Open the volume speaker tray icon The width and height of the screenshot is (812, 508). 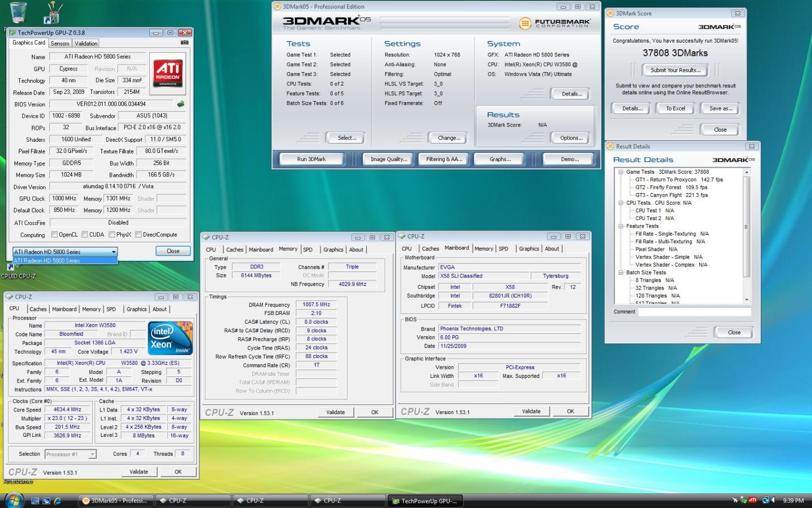[x=773, y=500]
